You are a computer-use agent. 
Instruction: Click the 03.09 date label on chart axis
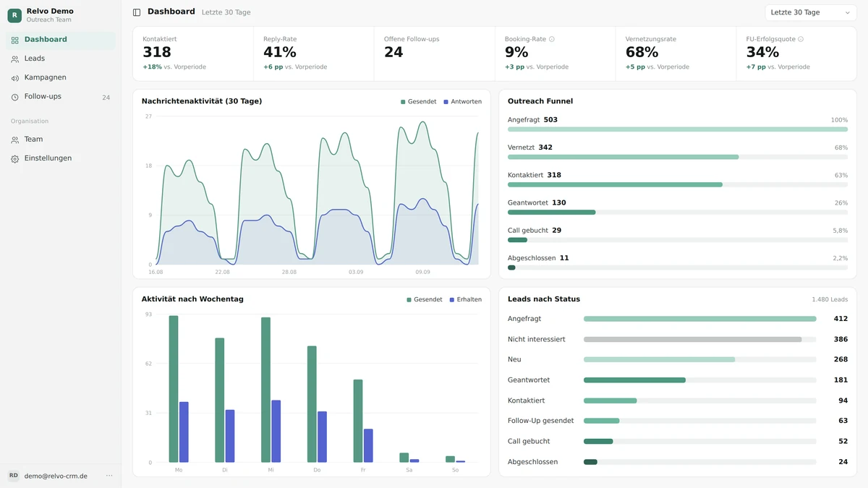click(x=356, y=272)
